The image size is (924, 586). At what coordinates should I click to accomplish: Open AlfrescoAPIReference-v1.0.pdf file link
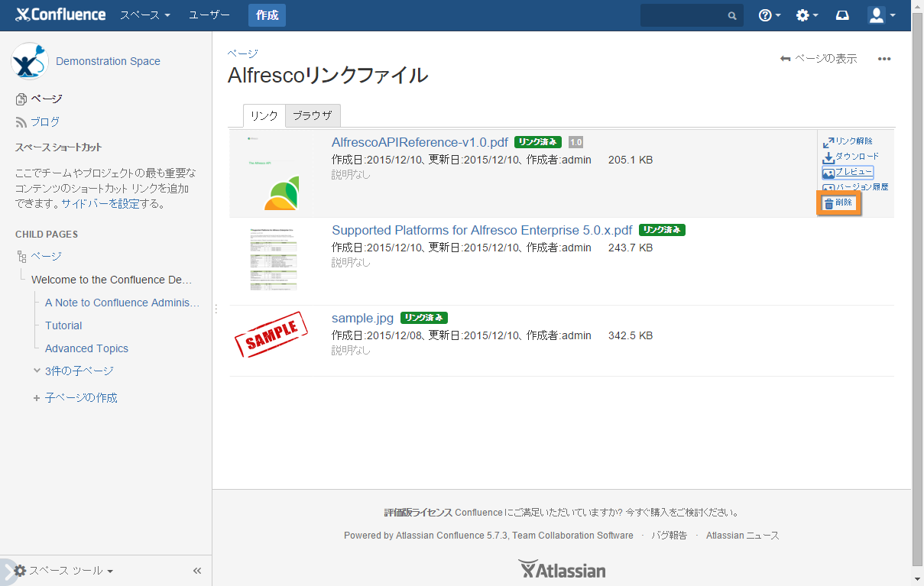tap(420, 142)
